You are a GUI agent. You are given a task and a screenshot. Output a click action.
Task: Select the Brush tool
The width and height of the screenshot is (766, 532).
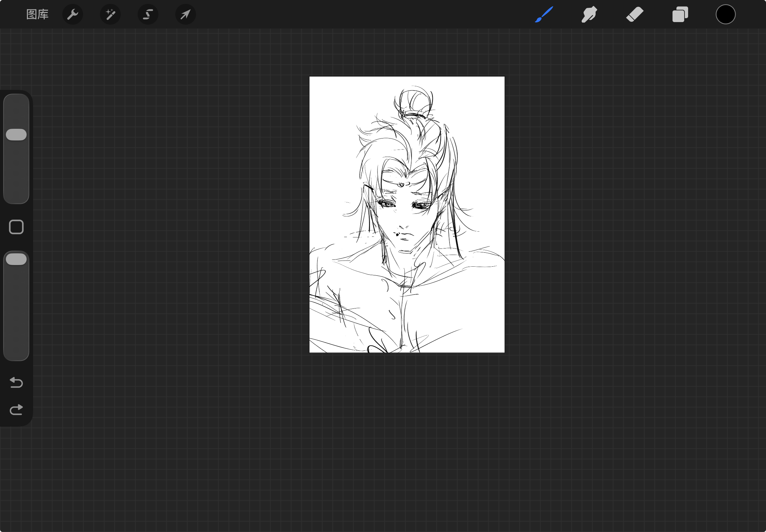[544, 14]
